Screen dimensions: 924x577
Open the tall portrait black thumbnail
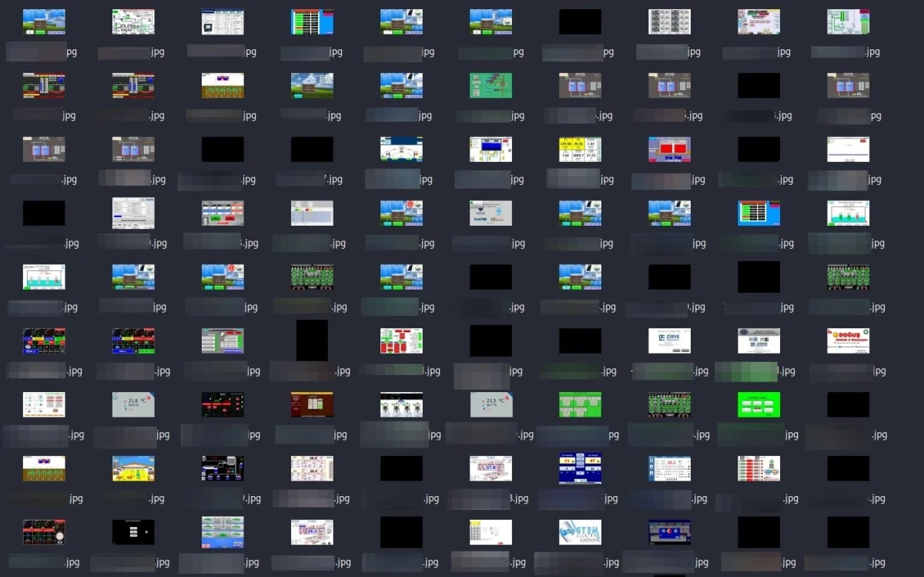pyautogui.click(x=312, y=340)
